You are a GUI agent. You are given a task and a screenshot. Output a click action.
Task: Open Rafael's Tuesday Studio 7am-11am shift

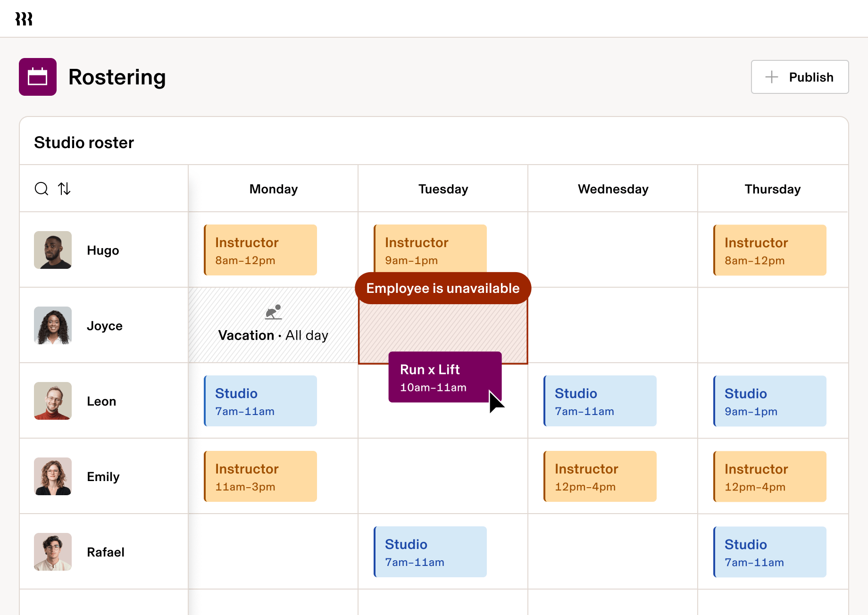[430, 552]
